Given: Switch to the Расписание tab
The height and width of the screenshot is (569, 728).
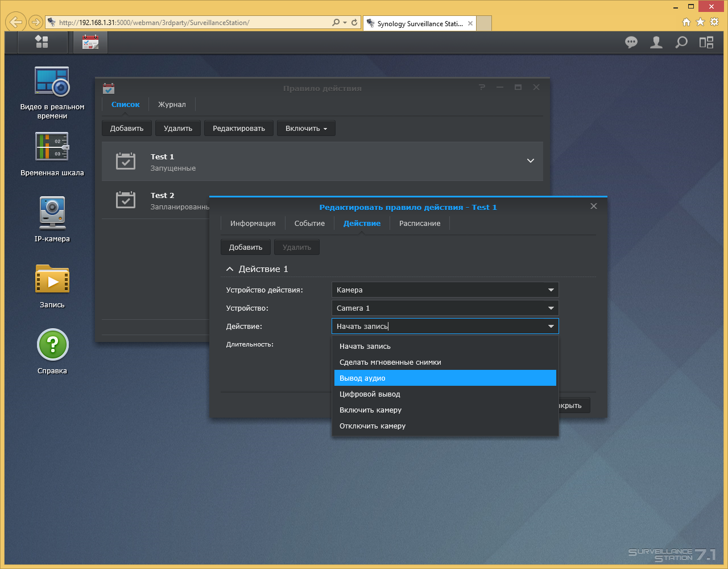Looking at the screenshot, I should (x=420, y=224).
